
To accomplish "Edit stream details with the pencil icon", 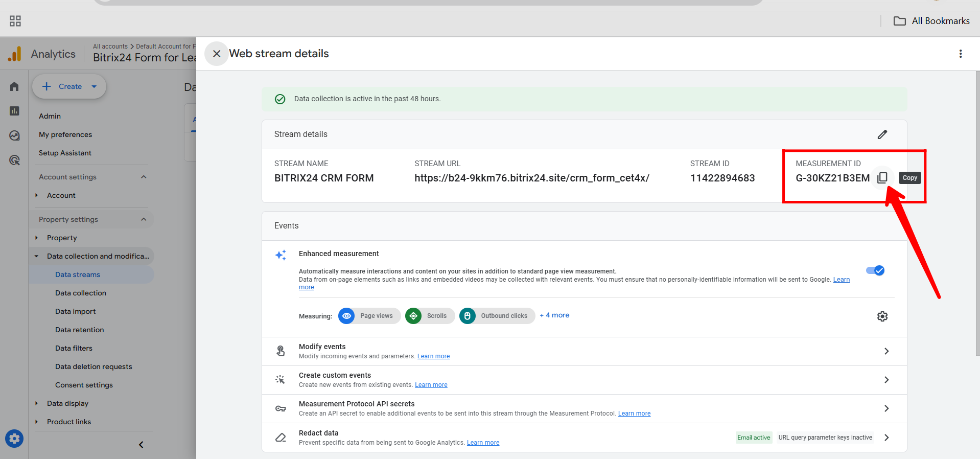I will tap(882, 134).
